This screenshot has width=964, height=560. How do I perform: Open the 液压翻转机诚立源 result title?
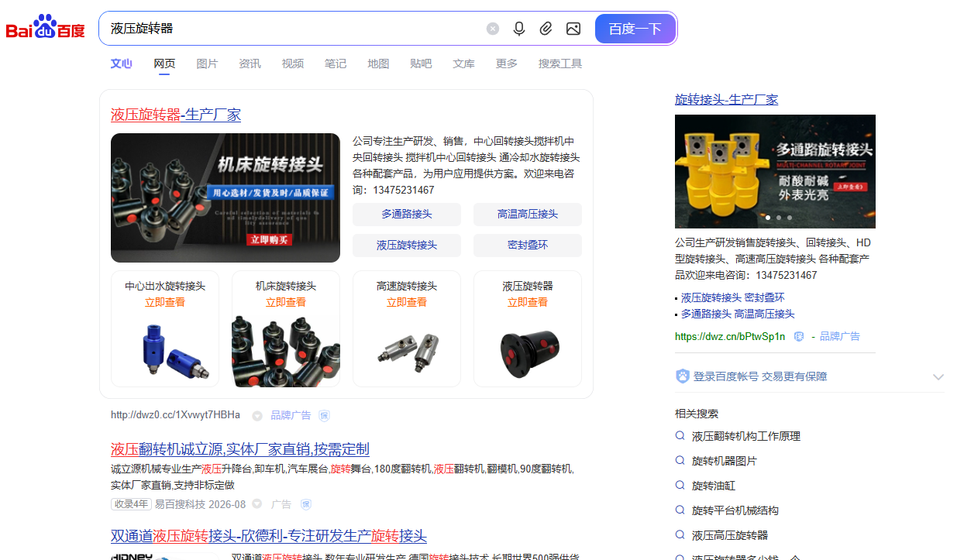[240, 449]
